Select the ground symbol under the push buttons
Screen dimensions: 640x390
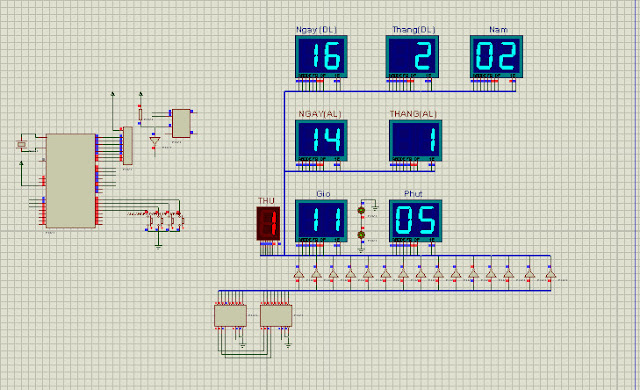(158, 246)
